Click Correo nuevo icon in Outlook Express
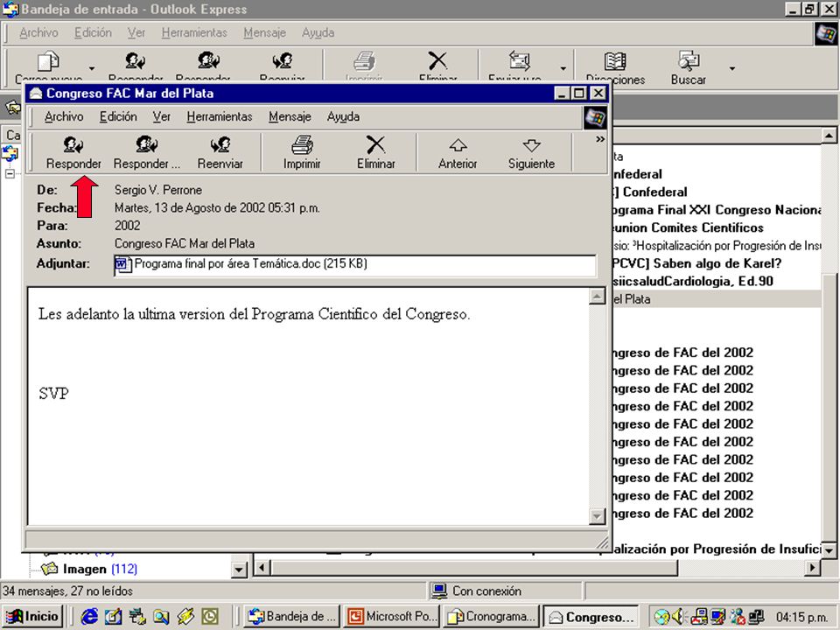 (48, 61)
